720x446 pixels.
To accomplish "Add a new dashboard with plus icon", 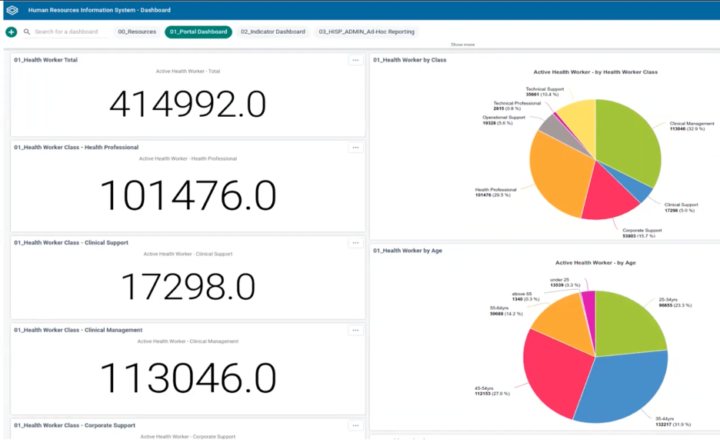I will pos(11,32).
